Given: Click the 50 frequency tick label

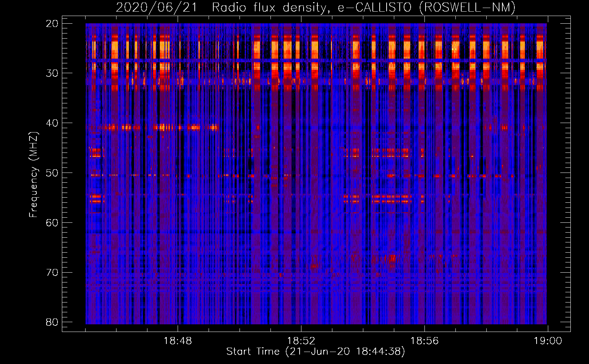Looking at the screenshot, I should tap(52, 173).
